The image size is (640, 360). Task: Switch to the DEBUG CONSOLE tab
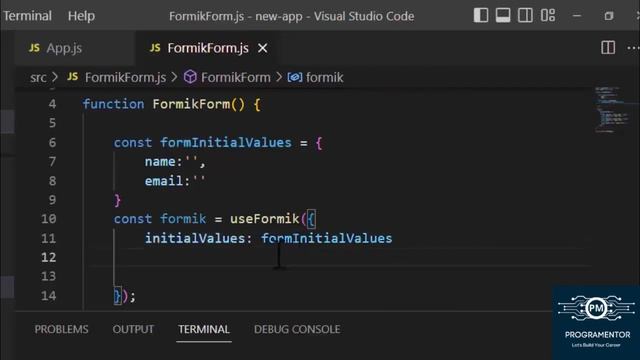coord(297,329)
